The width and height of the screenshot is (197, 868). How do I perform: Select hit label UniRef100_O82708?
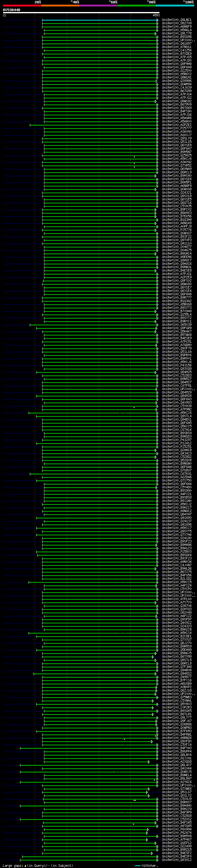(x=176, y=24)
